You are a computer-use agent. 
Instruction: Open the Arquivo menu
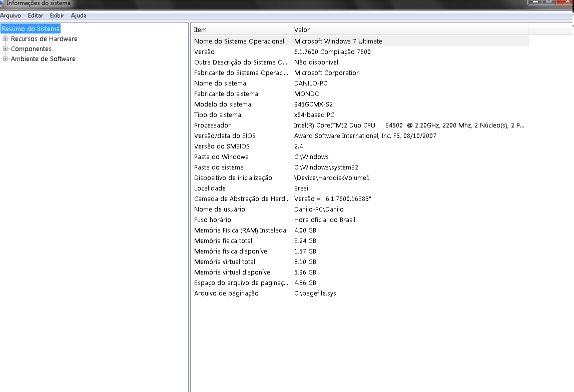coord(11,15)
